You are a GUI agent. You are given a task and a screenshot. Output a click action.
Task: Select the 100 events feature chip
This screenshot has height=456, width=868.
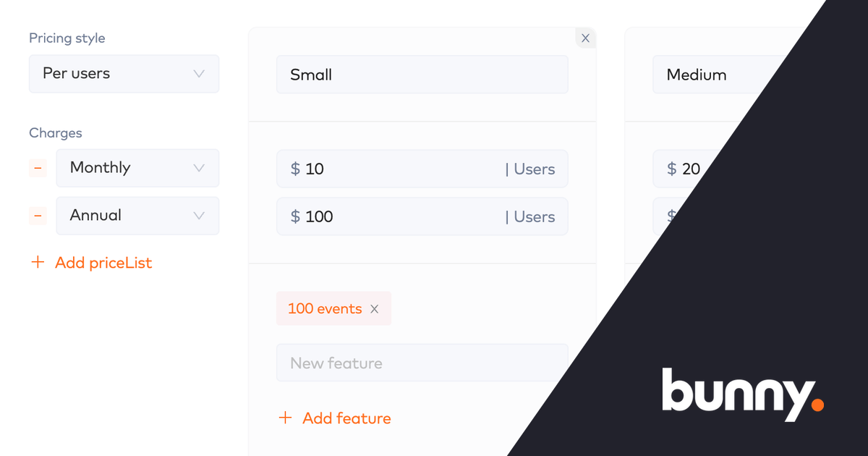(x=325, y=308)
